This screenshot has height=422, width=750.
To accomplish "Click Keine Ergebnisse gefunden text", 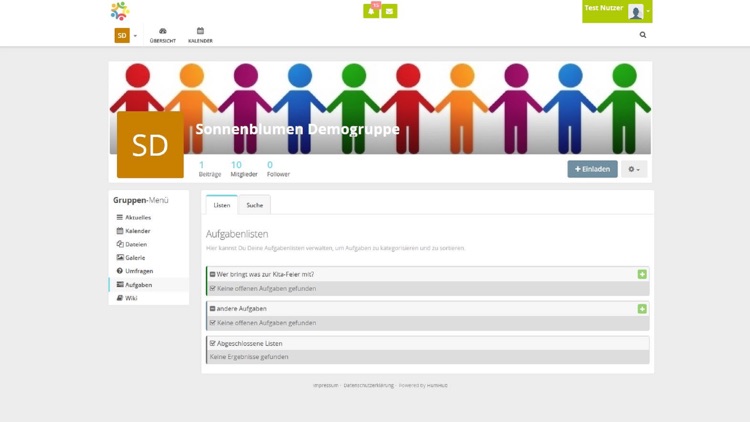I will point(249,357).
